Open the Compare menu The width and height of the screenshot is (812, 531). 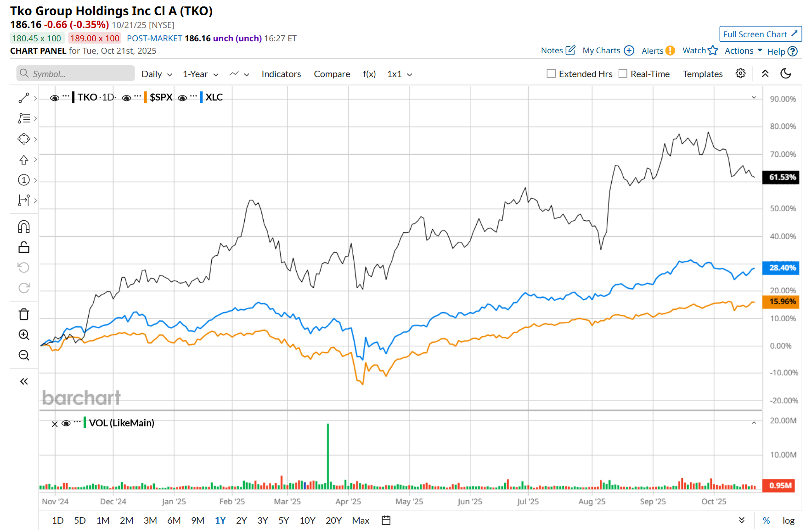(x=332, y=74)
